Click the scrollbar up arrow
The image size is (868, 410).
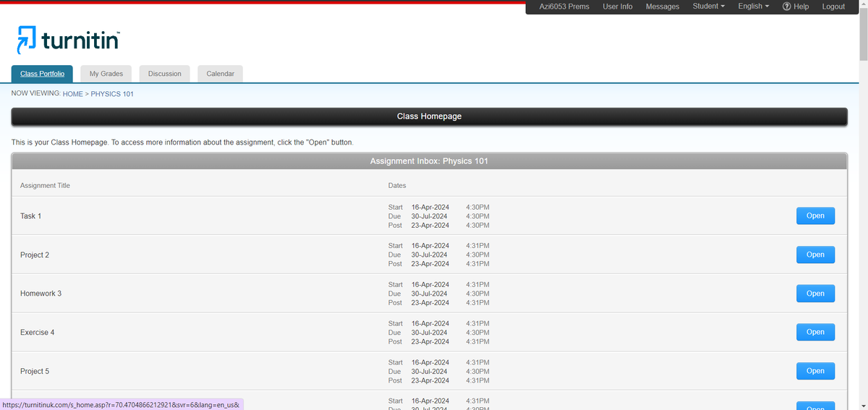(x=862, y=5)
